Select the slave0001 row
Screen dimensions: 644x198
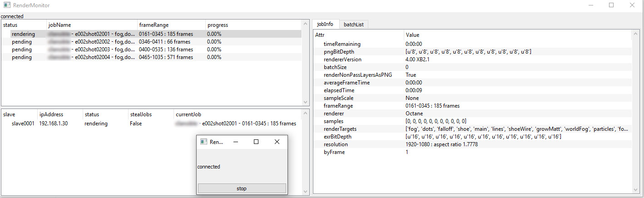(23, 124)
